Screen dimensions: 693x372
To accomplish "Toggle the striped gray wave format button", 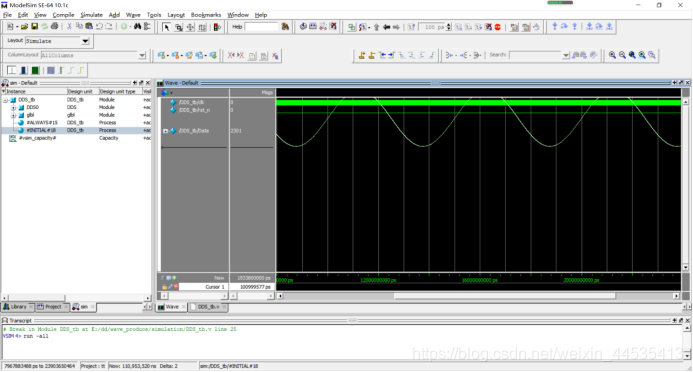I will click(x=51, y=70).
